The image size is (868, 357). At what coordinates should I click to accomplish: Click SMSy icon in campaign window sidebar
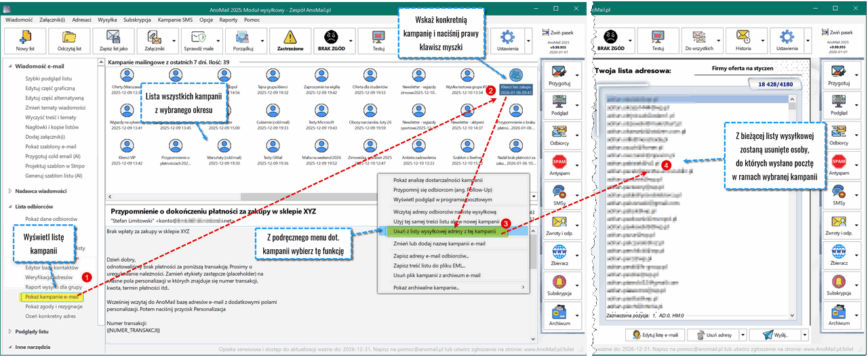559,192
